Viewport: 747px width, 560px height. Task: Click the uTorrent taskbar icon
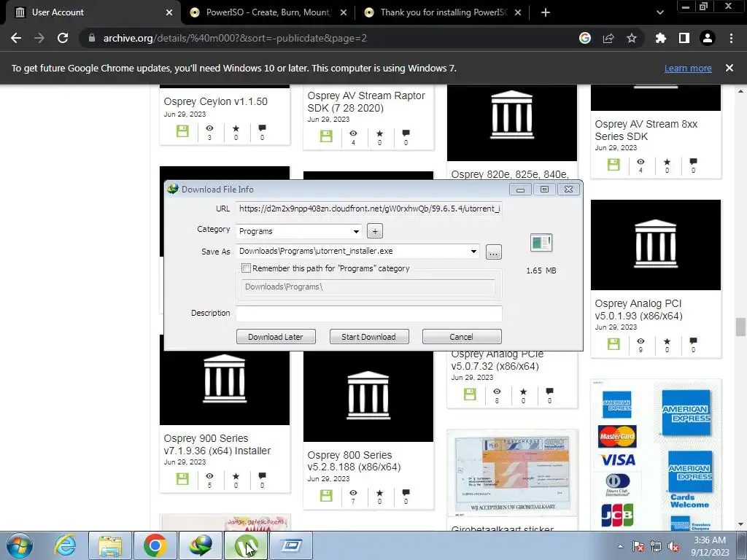(246, 545)
